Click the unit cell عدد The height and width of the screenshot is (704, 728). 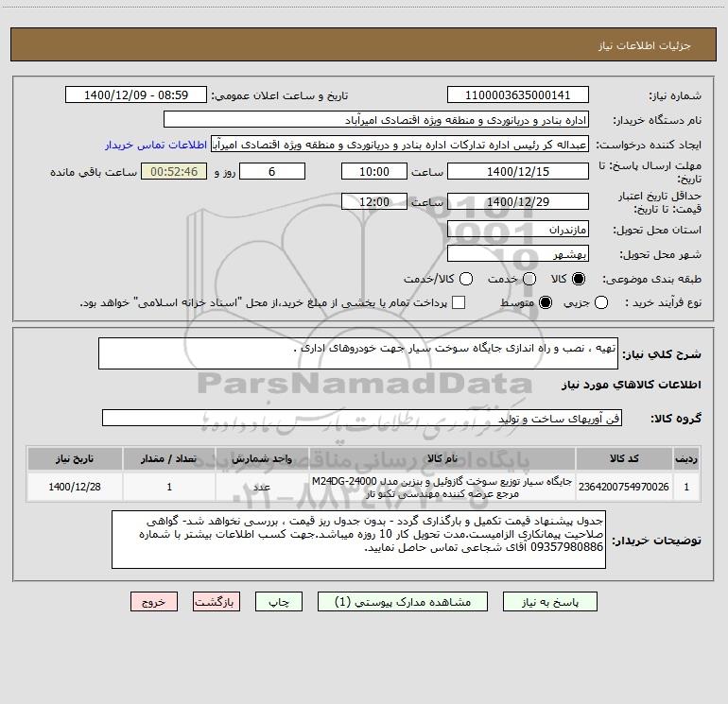pyautogui.click(x=262, y=487)
